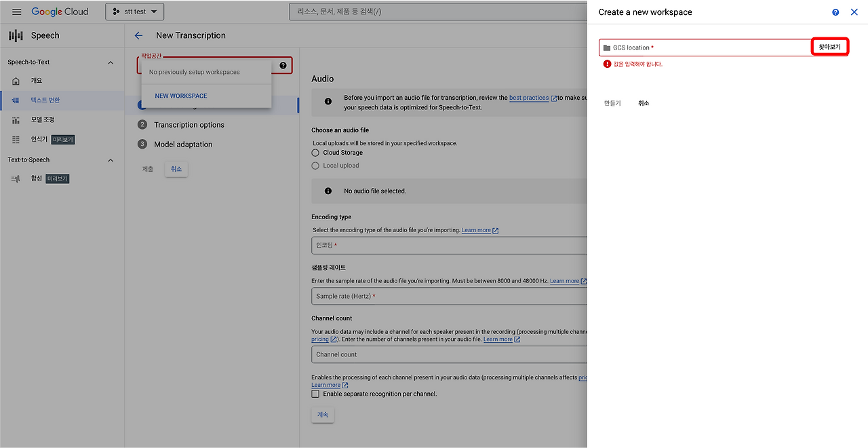The image size is (868, 448).
Task: Click the help icon beside the workspace field
Action: point(283,64)
